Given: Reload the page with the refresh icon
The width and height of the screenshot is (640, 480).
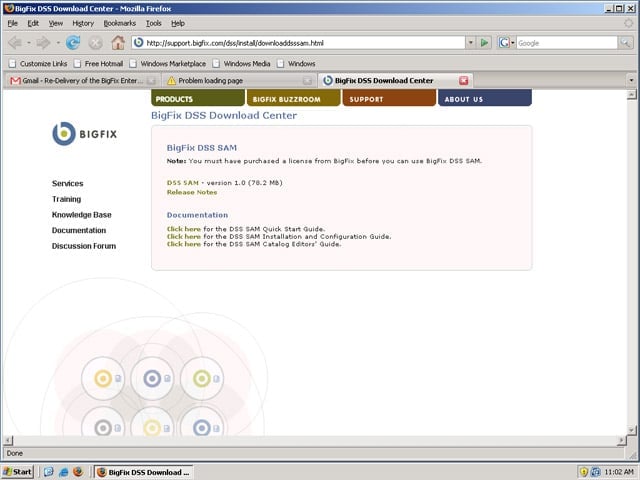Looking at the screenshot, I should click(73, 42).
